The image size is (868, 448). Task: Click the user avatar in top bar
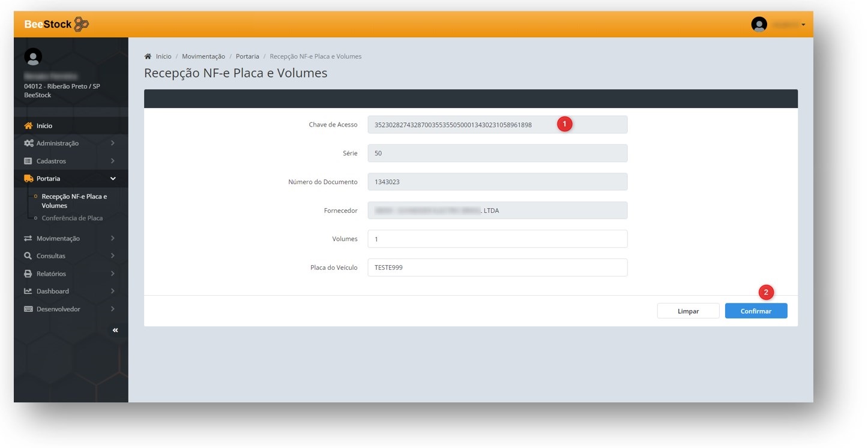point(759,25)
